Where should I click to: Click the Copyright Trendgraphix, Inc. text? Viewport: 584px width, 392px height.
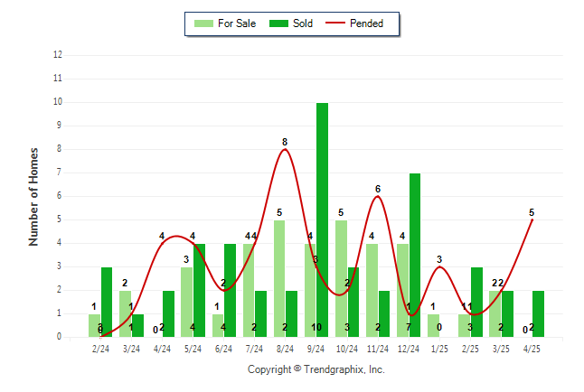(316, 369)
